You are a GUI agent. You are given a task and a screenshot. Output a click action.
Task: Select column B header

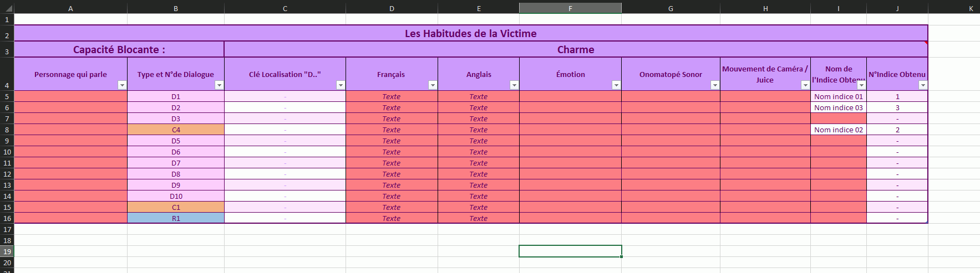pyautogui.click(x=176, y=8)
